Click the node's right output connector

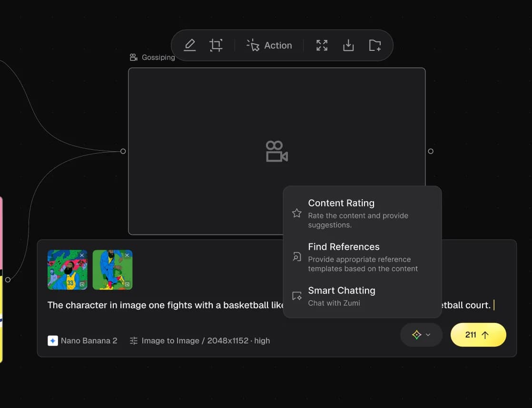(431, 151)
